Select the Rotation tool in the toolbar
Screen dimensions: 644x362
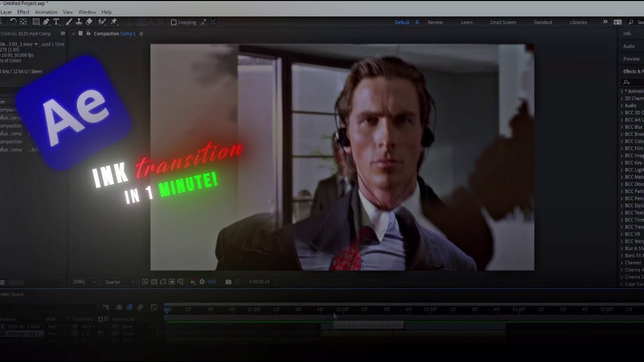click(13, 22)
